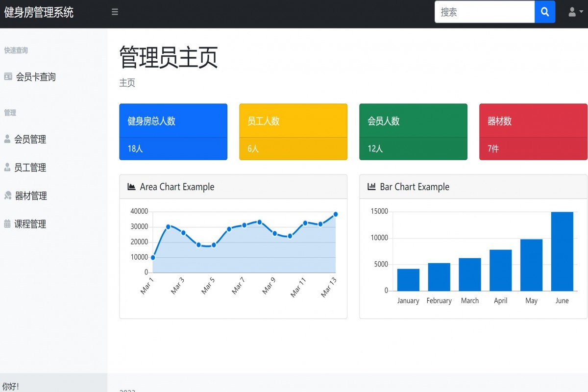The height and width of the screenshot is (392, 588).
Task: Click the magnifying glass search icon
Action: (x=545, y=12)
